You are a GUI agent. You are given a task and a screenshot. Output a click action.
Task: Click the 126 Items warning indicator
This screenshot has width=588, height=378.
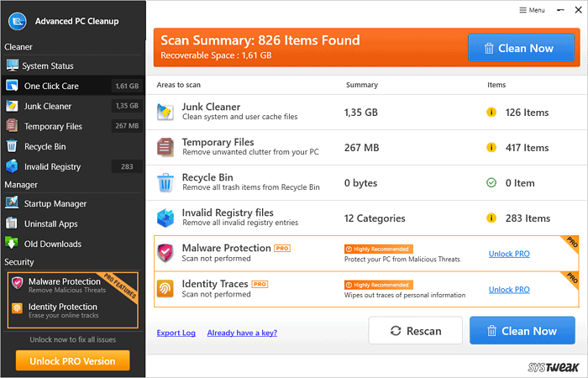[491, 113]
